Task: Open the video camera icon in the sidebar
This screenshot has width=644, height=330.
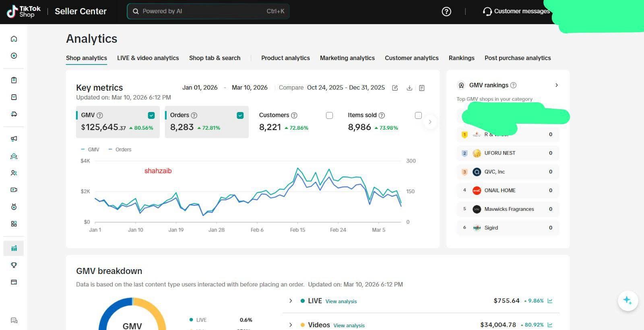Action: point(14,190)
